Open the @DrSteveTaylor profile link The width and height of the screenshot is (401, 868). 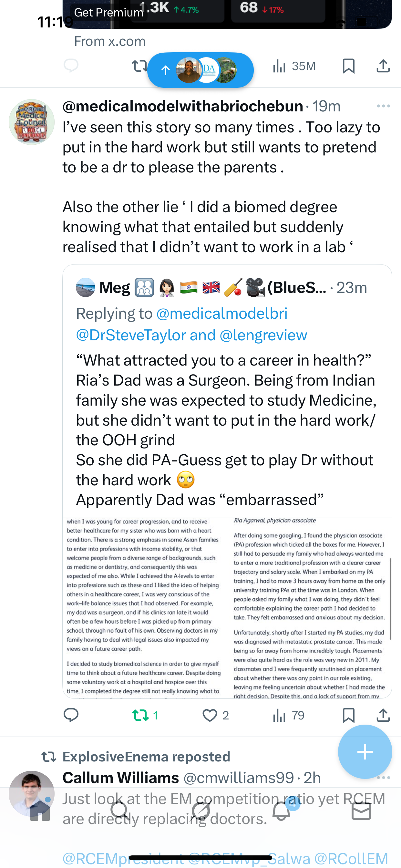click(x=131, y=335)
